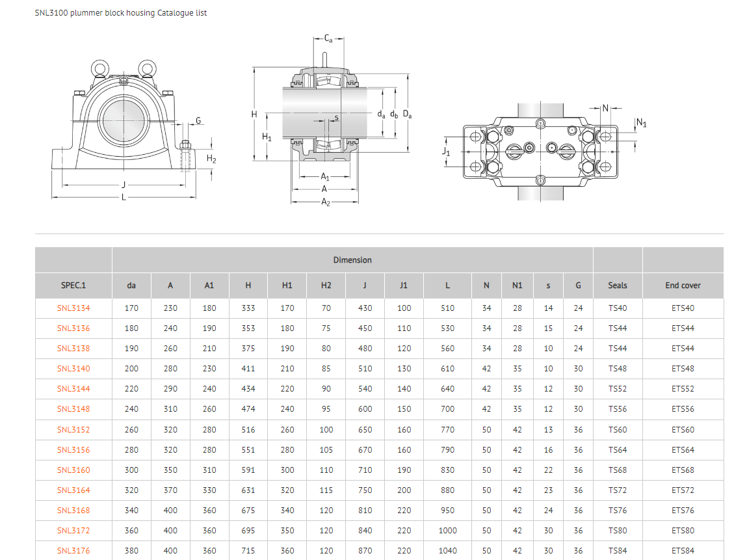
Task: Select the SNL3156 spec link
Action: 73,450
